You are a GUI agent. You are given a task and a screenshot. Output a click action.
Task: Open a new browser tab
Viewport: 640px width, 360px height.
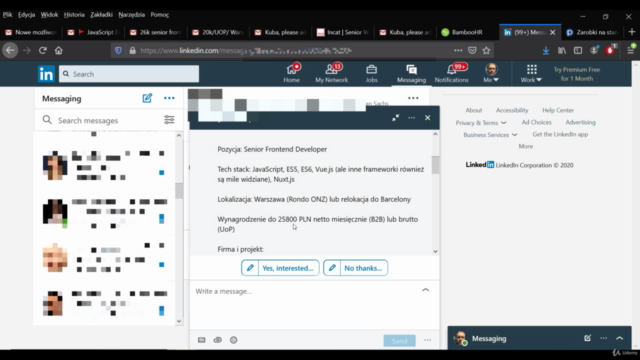[x=632, y=32]
